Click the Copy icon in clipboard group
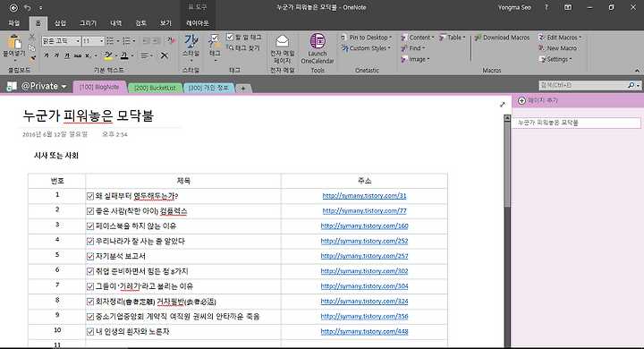644x349 pixels. pos(32,47)
